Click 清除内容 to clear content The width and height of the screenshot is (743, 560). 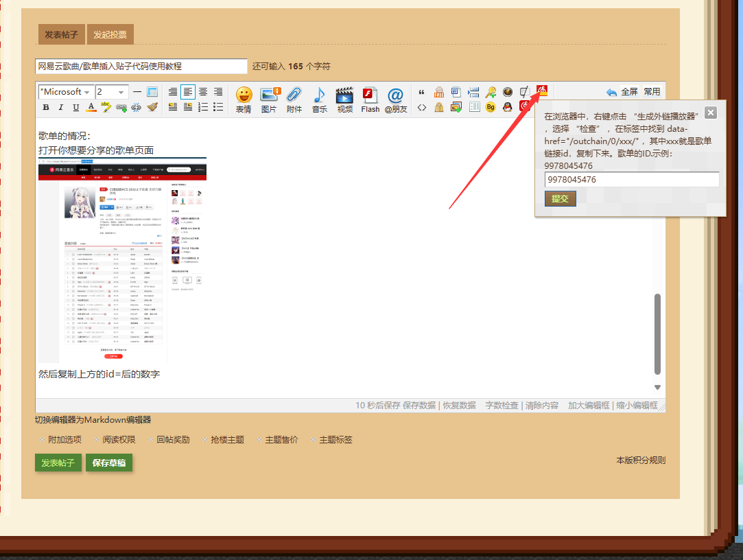coord(542,406)
